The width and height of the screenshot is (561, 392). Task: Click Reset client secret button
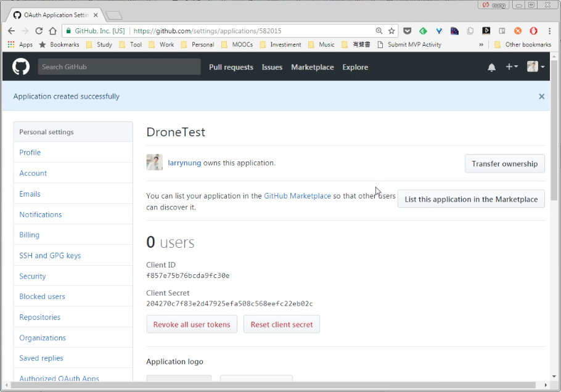click(x=282, y=324)
